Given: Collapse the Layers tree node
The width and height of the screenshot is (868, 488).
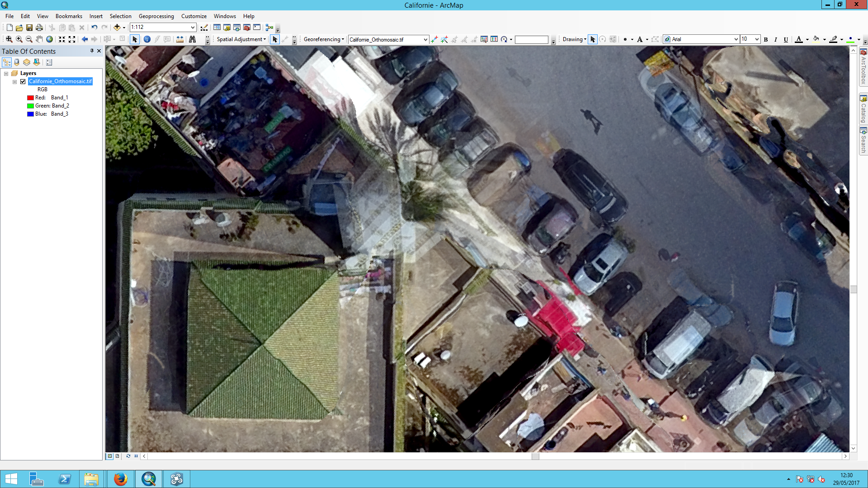Looking at the screenshot, I should (x=6, y=74).
